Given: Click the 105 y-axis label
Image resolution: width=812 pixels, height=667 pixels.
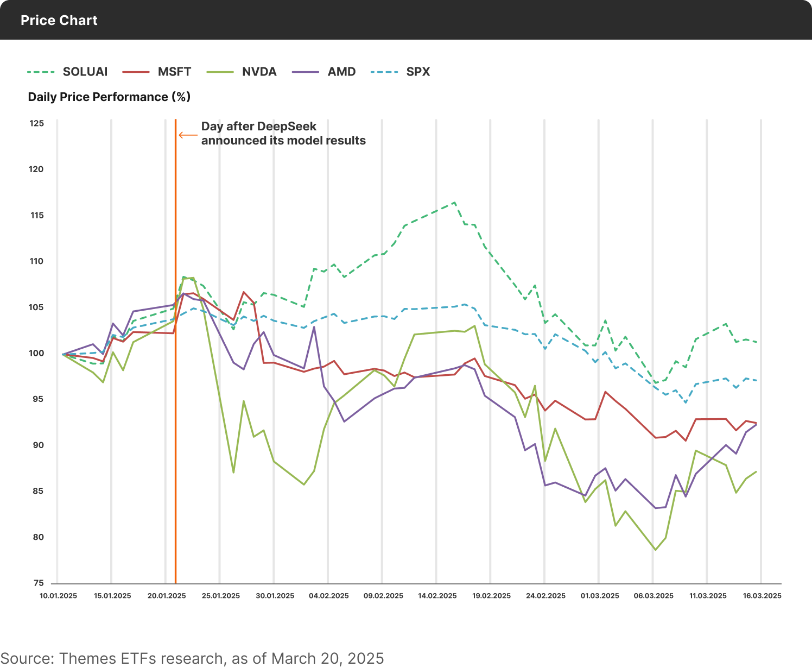Looking at the screenshot, I should point(36,307).
